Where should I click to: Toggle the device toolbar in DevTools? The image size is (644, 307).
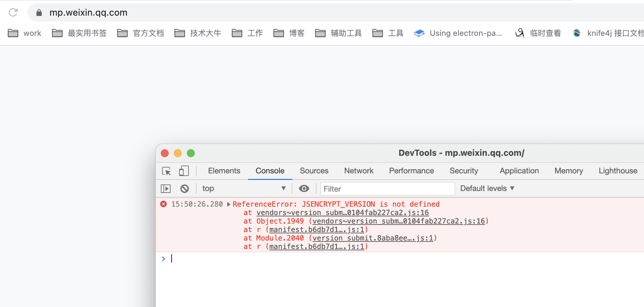click(184, 171)
